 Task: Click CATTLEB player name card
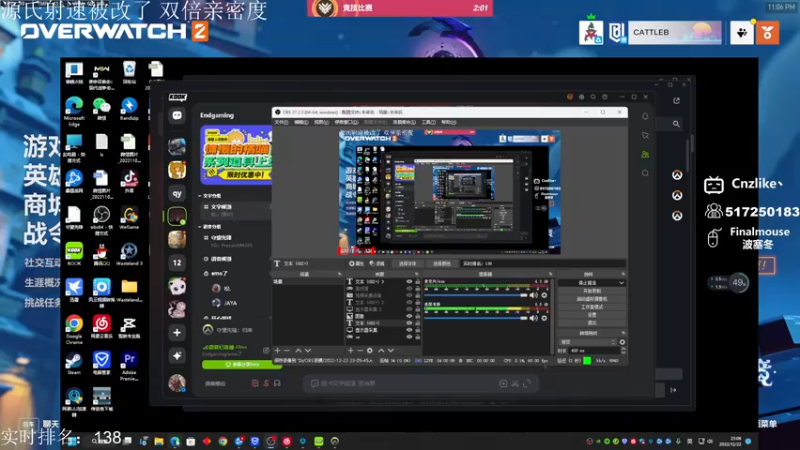(674, 33)
